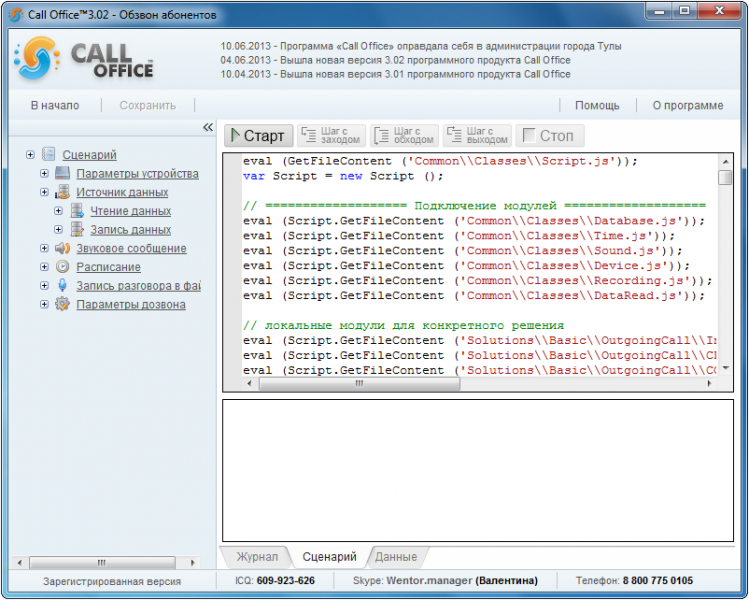Click code editor vertical scrollbar thumb
This screenshot has width=749, height=600.
(x=725, y=177)
